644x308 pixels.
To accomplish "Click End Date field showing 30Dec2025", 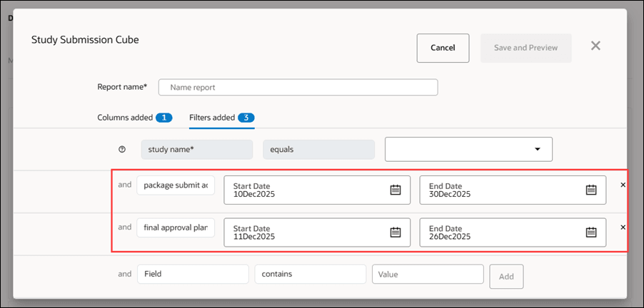I will 513,190.
